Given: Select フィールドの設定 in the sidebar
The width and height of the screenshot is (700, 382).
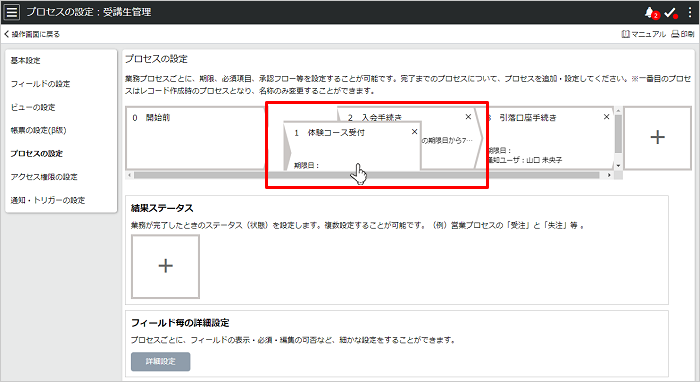Looking at the screenshot, I should [x=41, y=84].
